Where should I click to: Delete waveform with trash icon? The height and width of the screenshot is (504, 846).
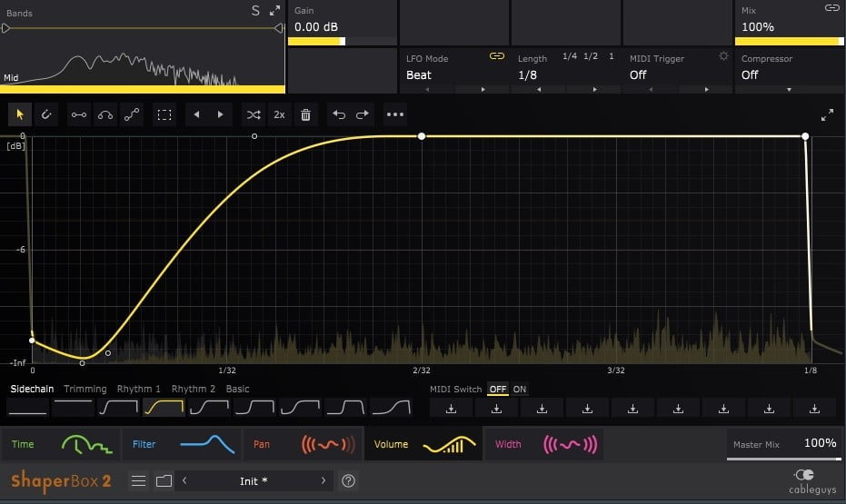click(x=305, y=114)
